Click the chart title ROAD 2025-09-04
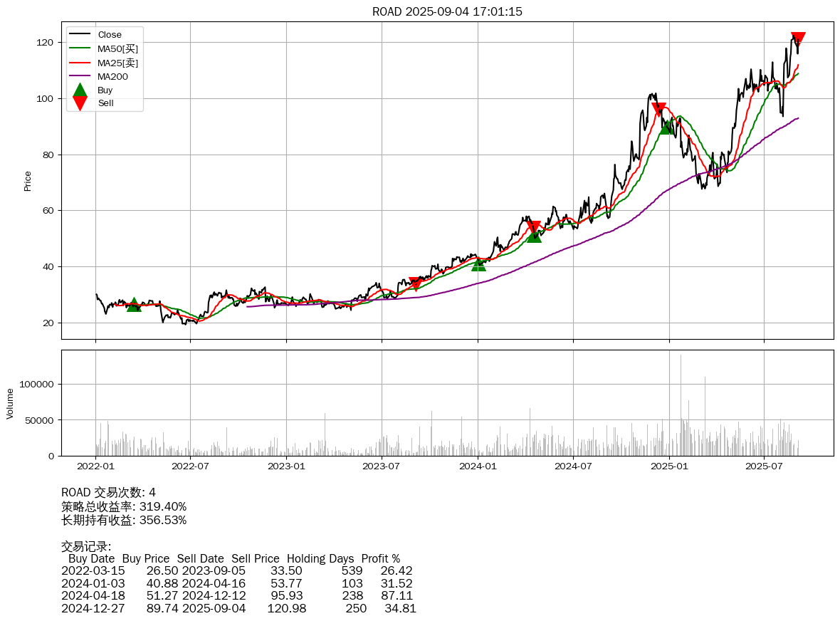 coord(447,11)
